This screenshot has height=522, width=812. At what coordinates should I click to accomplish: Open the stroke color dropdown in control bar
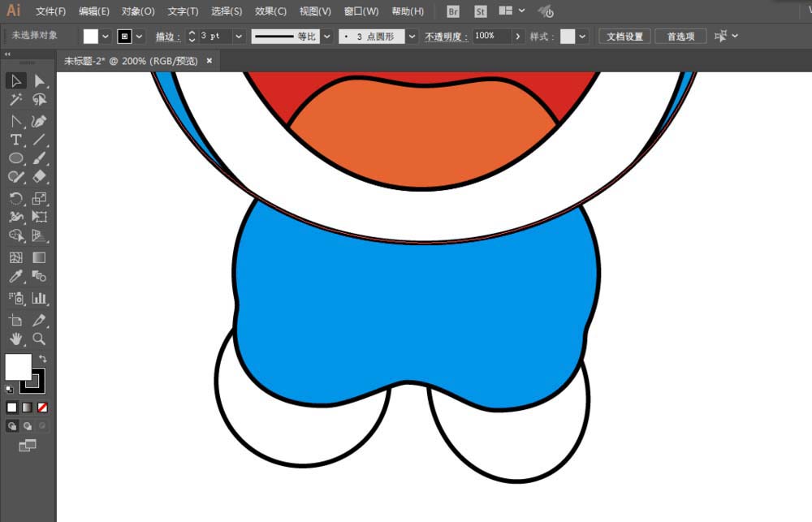pyautogui.click(x=140, y=37)
